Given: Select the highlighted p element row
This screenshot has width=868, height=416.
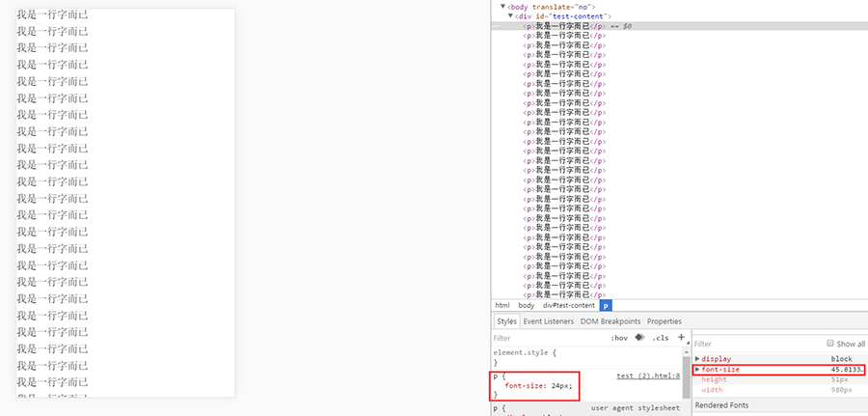Looking at the screenshot, I should [679, 26].
